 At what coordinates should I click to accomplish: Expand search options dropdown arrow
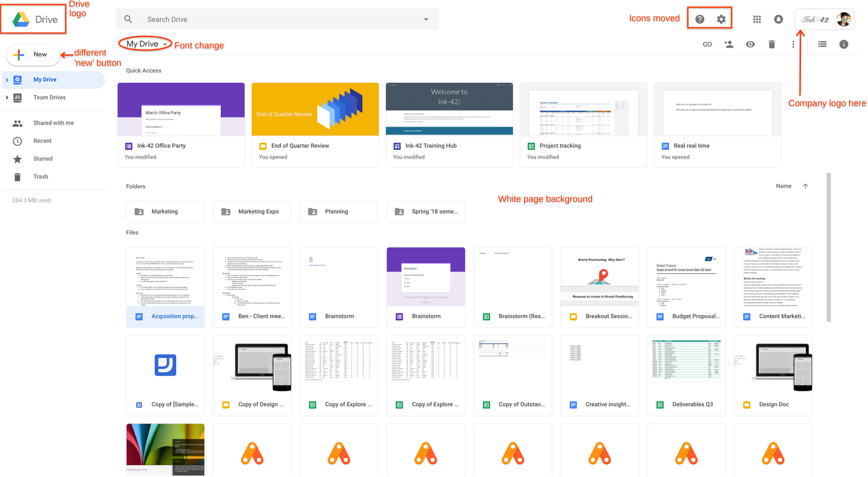(426, 19)
